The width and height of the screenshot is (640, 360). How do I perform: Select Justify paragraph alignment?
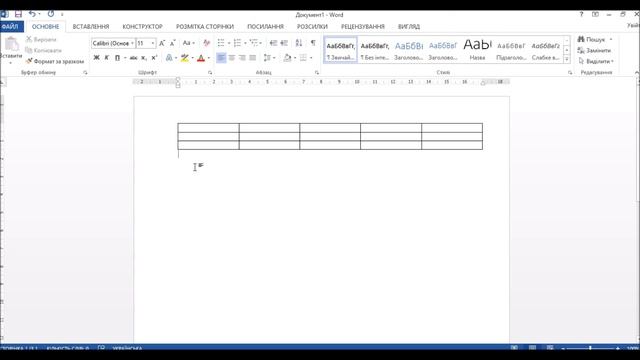point(253,58)
